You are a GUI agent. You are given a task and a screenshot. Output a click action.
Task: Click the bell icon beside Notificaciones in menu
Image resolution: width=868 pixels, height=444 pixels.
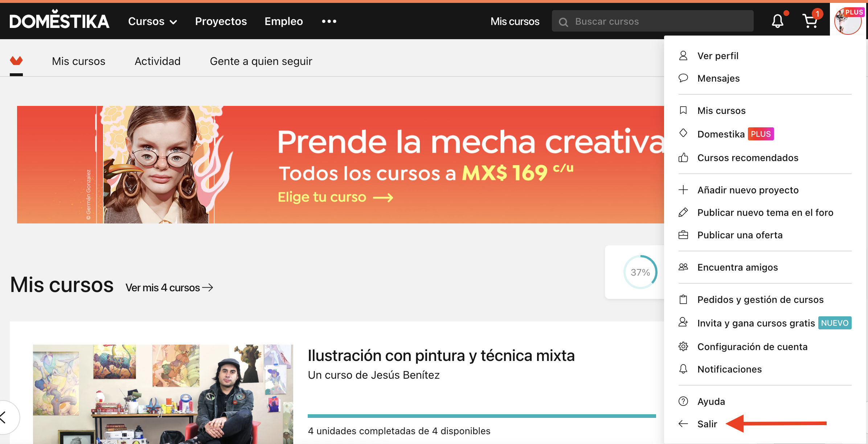pyautogui.click(x=683, y=369)
